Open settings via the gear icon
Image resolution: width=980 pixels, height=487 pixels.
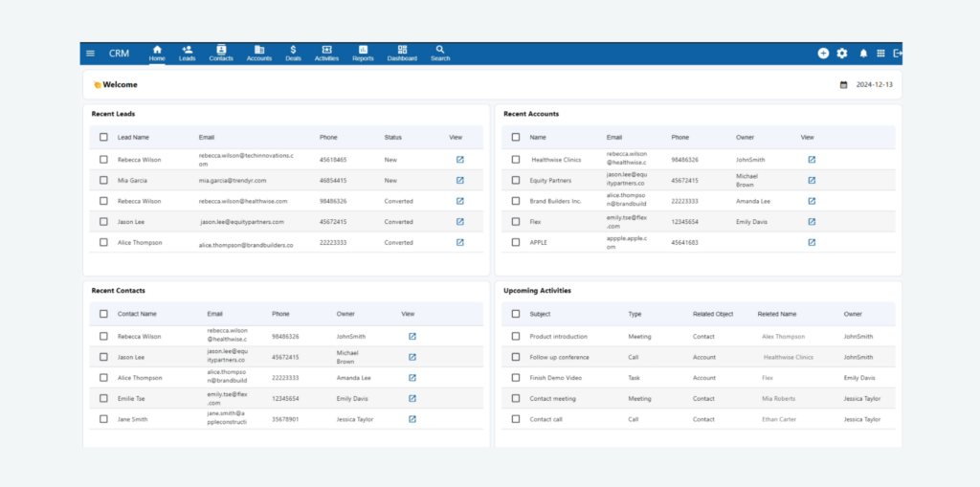[x=842, y=54]
